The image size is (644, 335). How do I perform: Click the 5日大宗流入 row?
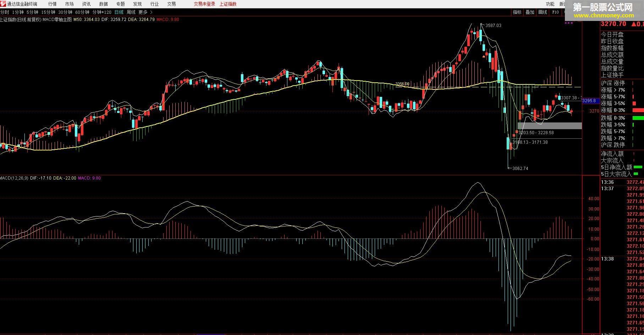coord(622,174)
